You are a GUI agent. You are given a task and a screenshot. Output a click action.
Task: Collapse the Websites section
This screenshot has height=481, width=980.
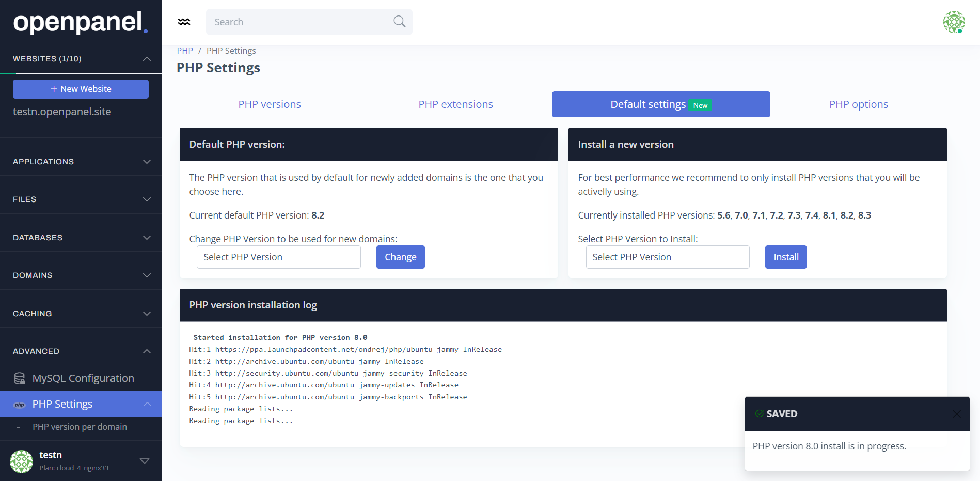click(x=147, y=59)
